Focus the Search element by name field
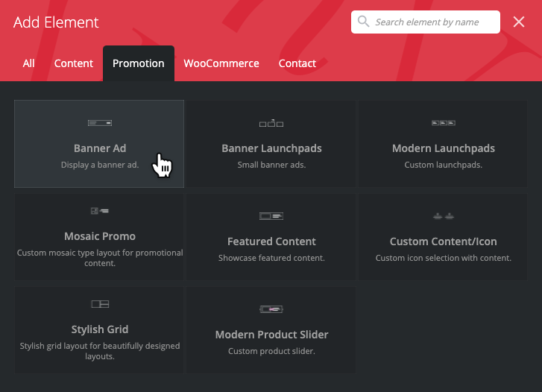542x392 pixels. [x=432, y=22]
